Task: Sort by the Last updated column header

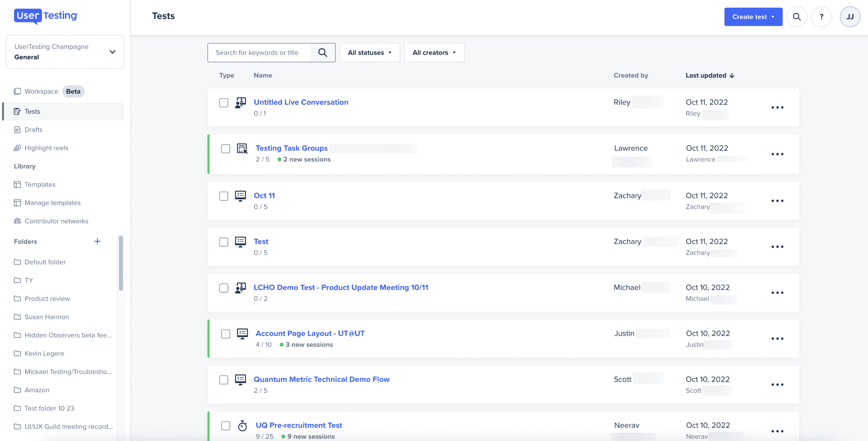Action: click(x=710, y=76)
